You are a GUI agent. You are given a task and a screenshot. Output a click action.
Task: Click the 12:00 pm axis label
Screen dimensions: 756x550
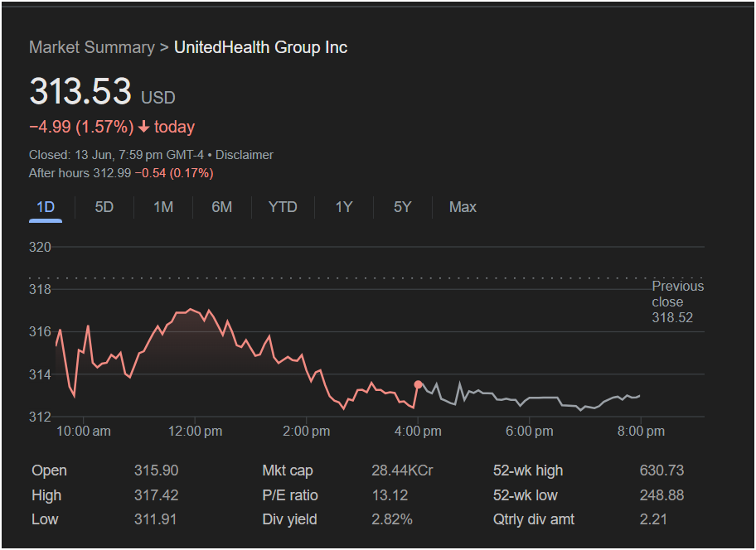[x=196, y=431]
